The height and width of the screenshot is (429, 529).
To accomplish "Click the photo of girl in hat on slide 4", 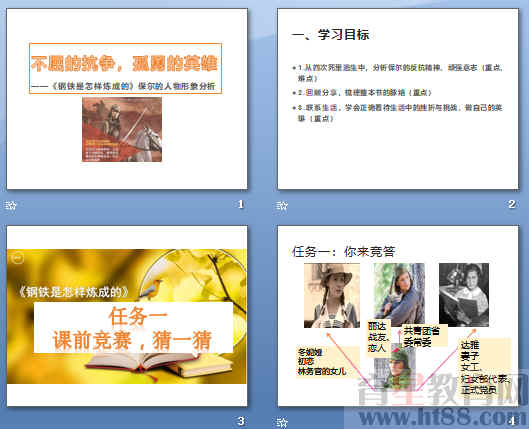I will (332, 295).
